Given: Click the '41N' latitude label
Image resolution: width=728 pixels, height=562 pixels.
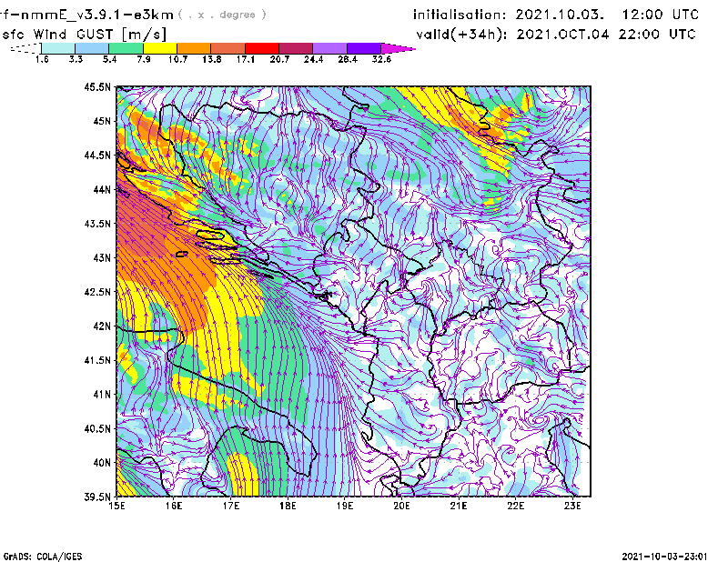Looking at the screenshot, I should tap(102, 394).
